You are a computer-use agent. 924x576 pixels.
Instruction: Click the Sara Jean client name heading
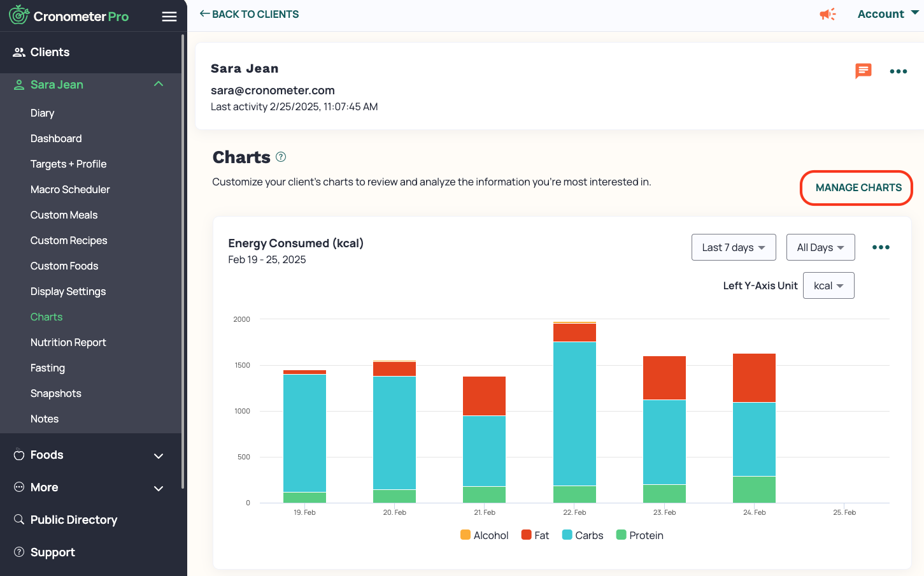pos(245,68)
